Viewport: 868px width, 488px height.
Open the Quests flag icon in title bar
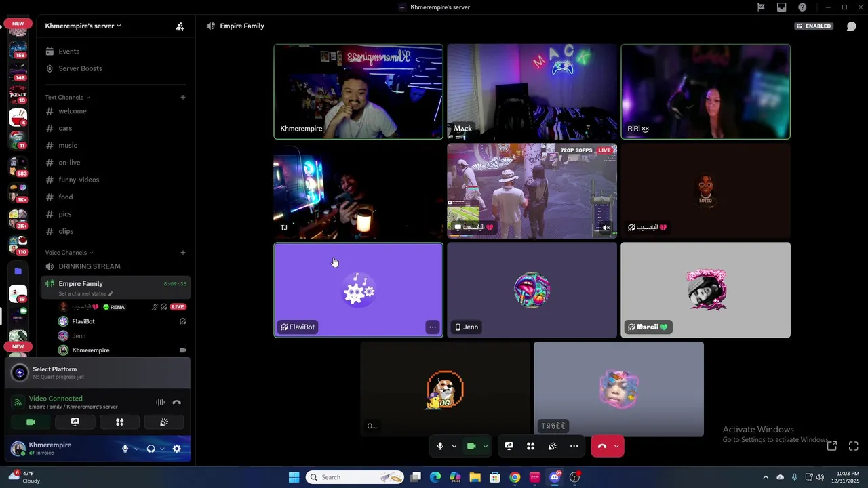[761, 7]
